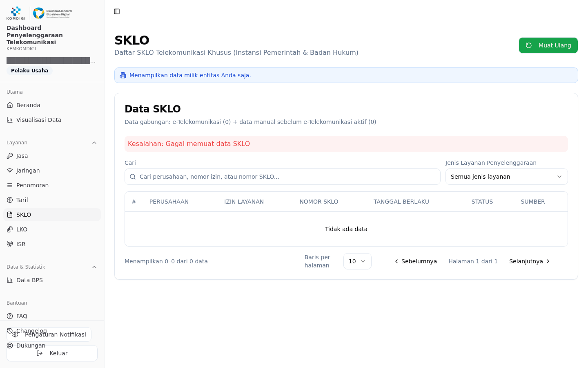Screen dimensions: 588x368
Task: Open Beranda menu item
Action: click(52, 105)
